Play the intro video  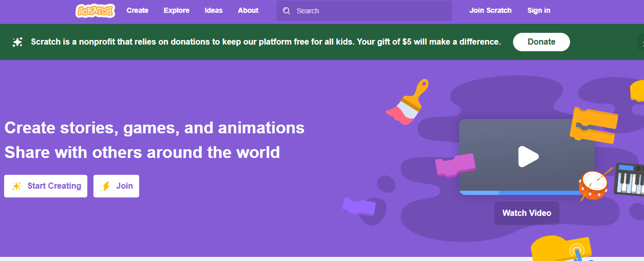tap(527, 156)
